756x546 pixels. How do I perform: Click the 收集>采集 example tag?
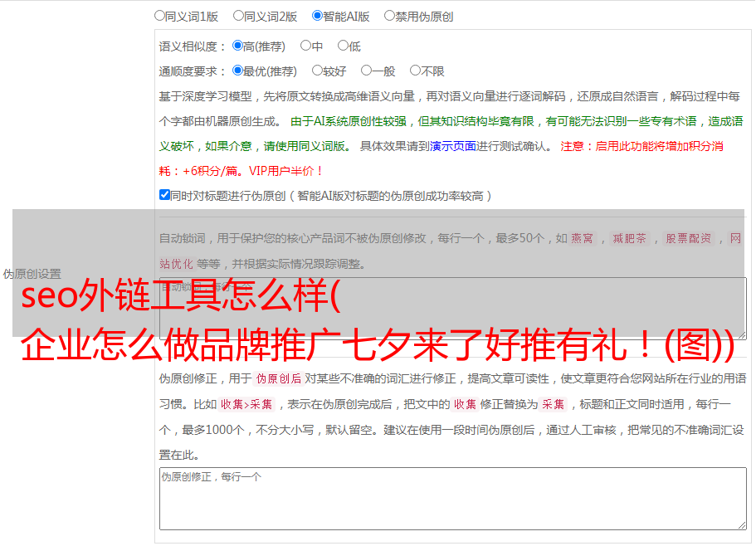coord(246,404)
